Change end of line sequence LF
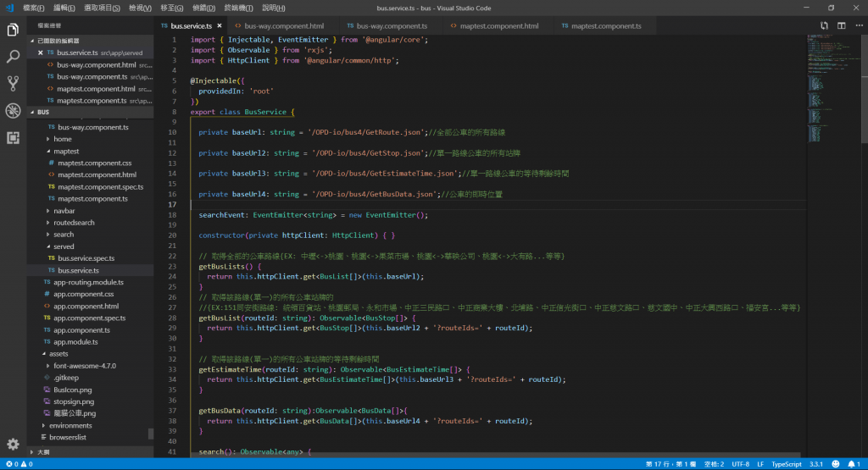 pos(760,464)
